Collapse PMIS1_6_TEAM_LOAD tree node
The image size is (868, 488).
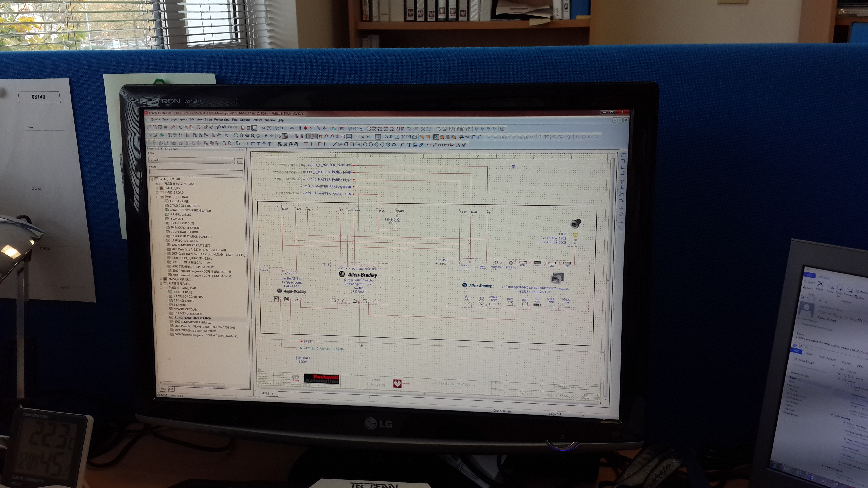pyautogui.click(x=161, y=288)
